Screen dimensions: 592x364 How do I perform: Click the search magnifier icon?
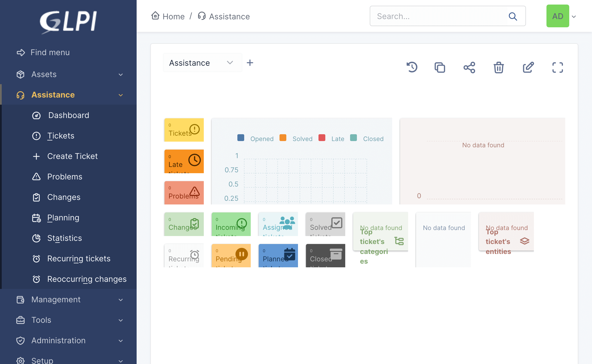click(x=513, y=16)
